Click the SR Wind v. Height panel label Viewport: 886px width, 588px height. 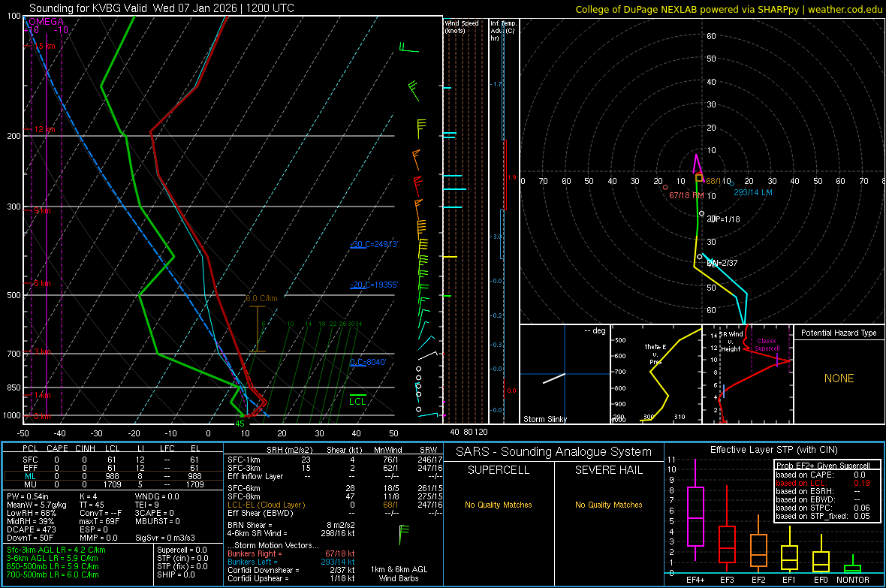pyautogui.click(x=731, y=342)
